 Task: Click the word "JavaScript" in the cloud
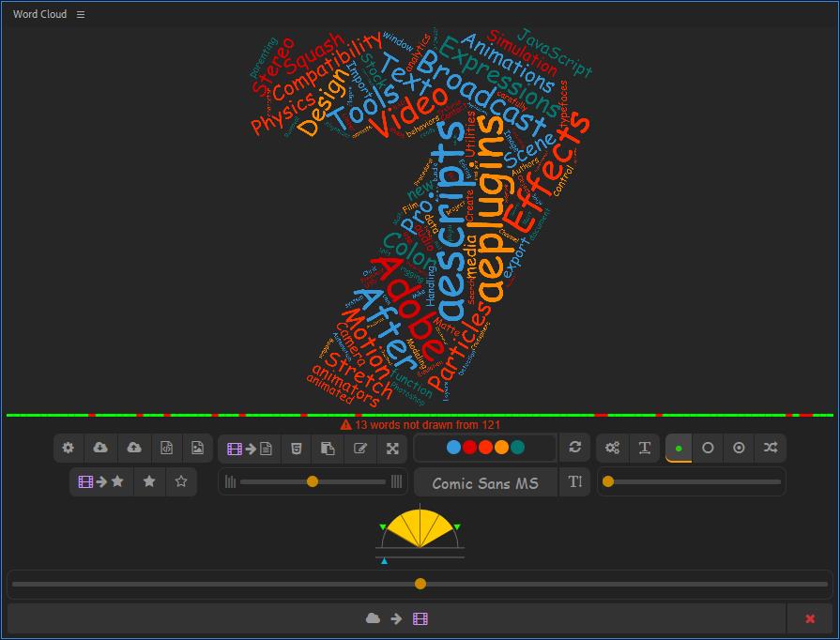555,53
